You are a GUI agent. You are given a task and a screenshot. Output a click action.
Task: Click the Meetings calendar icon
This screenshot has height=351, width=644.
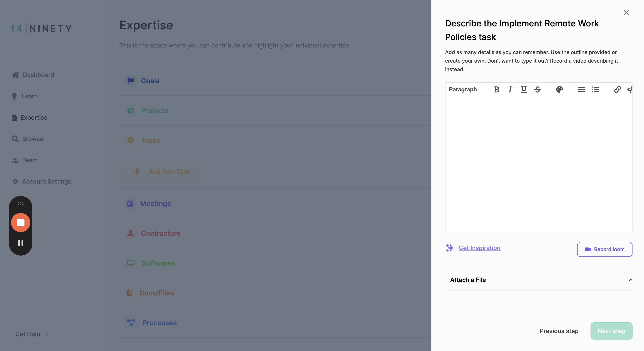130,203
